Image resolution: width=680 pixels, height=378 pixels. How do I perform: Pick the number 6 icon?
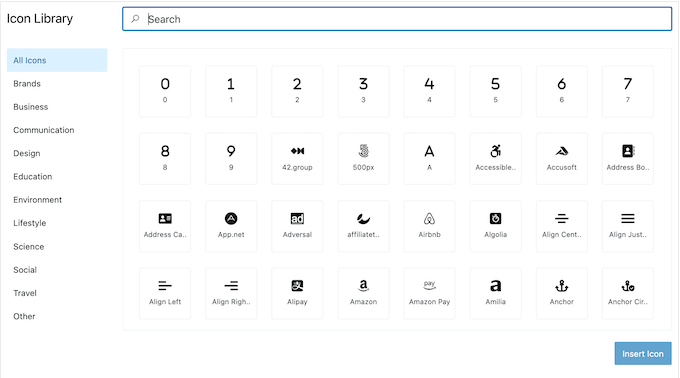click(562, 91)
